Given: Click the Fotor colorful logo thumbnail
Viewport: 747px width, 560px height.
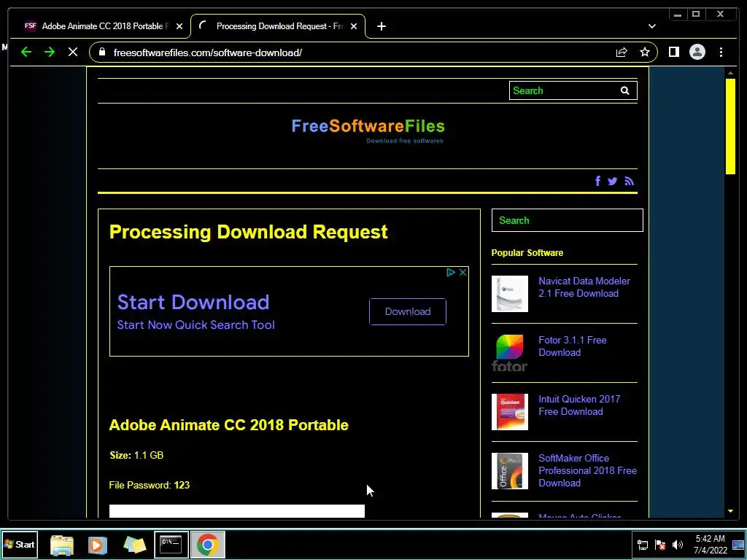Looking at the screenshot, I should tap(510, 353).
